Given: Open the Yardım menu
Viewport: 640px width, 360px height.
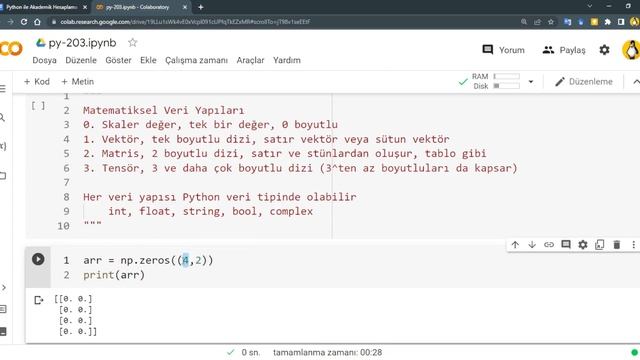Looking at the screenshot, I should tap(287, 60).
